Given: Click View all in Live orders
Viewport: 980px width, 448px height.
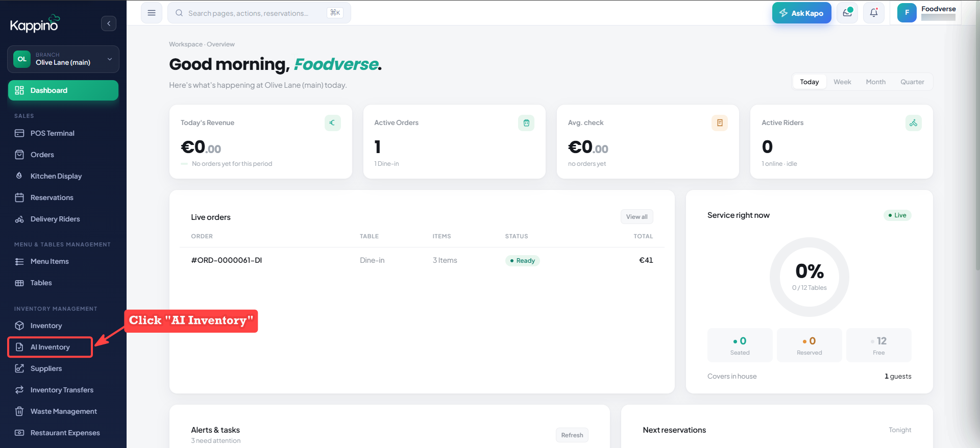Looking at the screenshot, I should point(636,217).
